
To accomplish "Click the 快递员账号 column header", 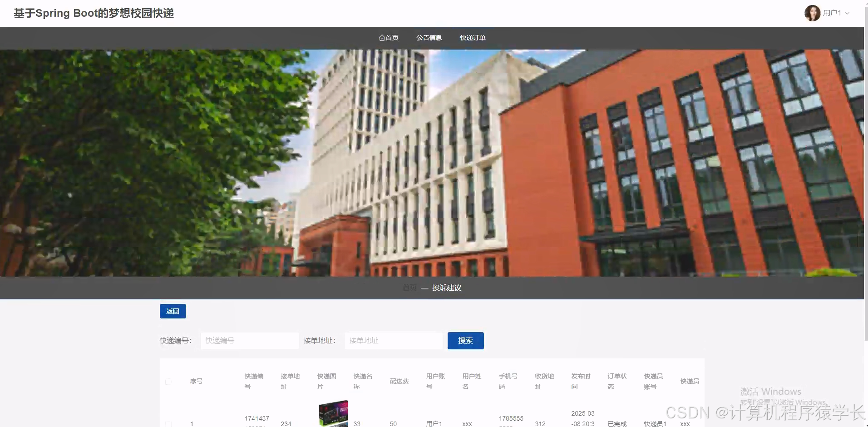I will [653, 381].
